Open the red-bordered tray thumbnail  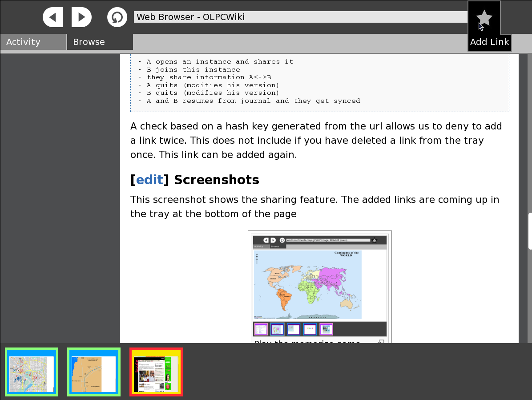[x=156, y=372]
